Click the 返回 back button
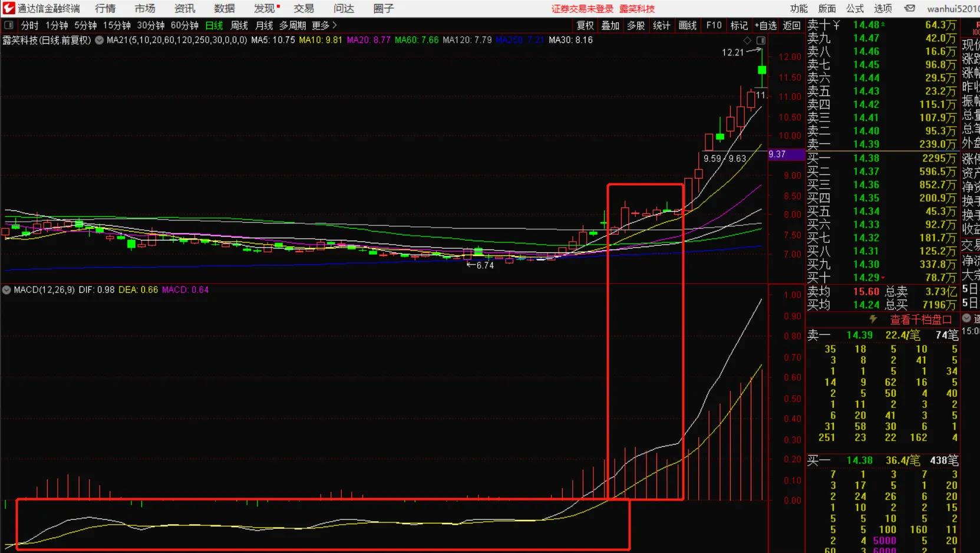Image resolution: width=980 pixels, height=553 pixels. [x=791, y=25]
